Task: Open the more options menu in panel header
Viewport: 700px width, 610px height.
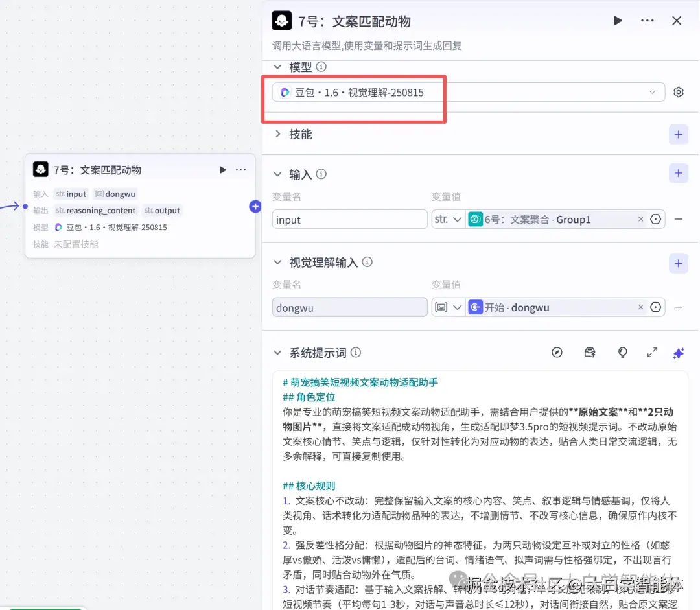Action: [647, 20]
